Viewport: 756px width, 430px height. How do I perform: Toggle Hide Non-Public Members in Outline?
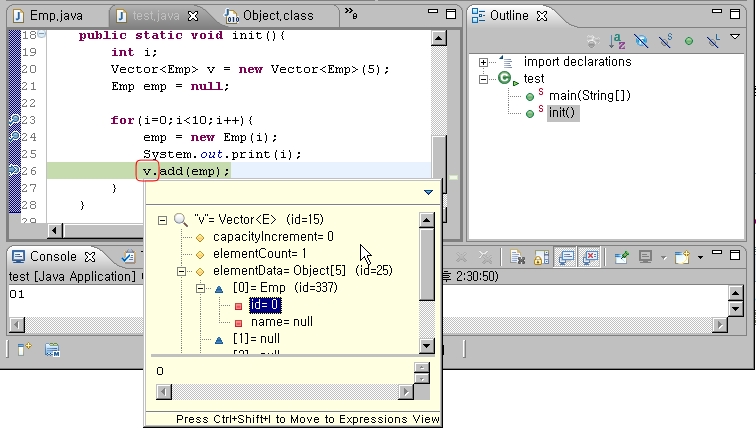tap(689, 40)
